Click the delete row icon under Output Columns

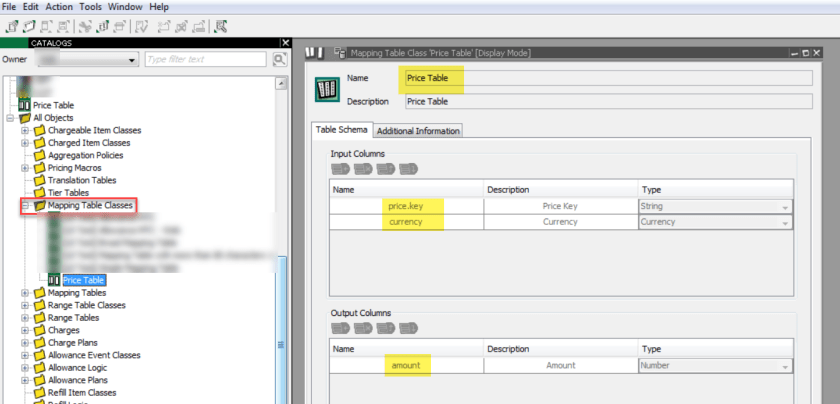pos(363,328)
